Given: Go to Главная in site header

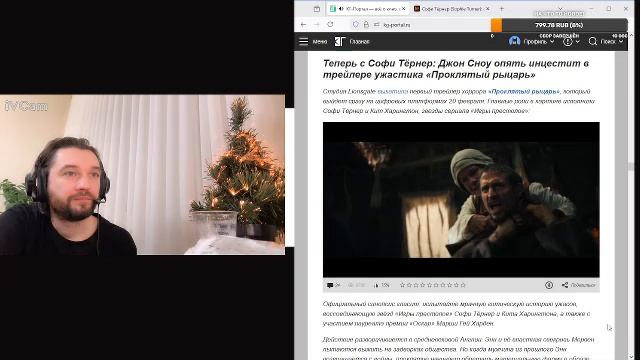Looking at the screenshot, I should [359, 42].
